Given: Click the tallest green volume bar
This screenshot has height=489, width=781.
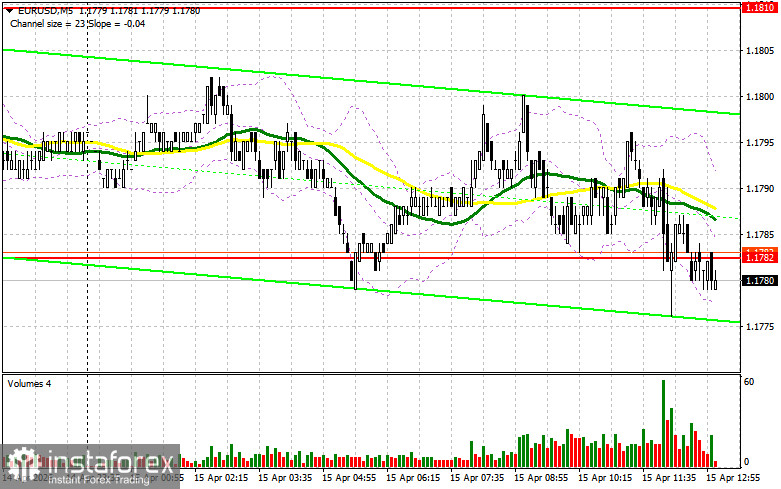Looking at the screenshot, I should (x=663, y=424).
